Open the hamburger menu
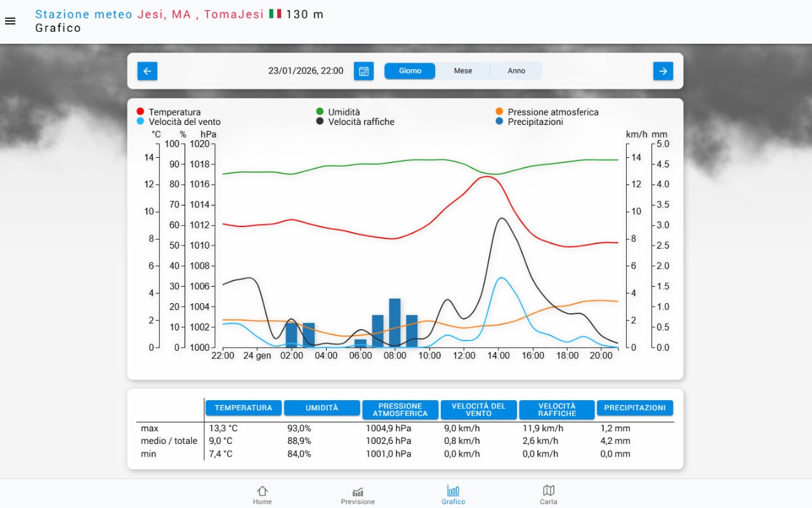 click(10, 21)
